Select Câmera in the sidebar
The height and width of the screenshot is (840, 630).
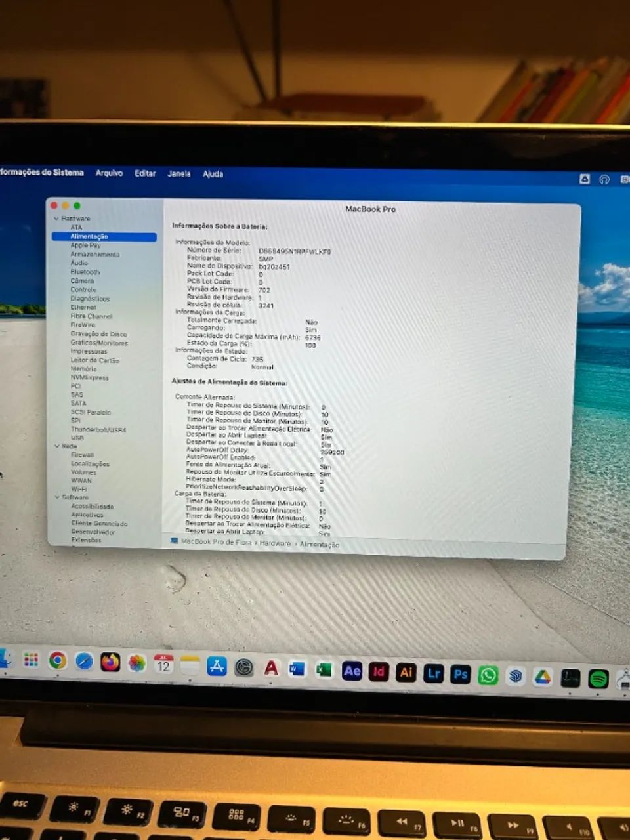click(x=82, y=280)
